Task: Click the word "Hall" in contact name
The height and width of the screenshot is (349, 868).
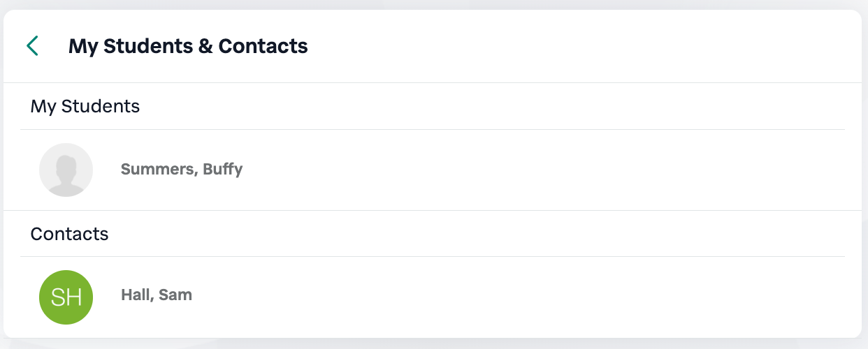Action: pos(136,295)
